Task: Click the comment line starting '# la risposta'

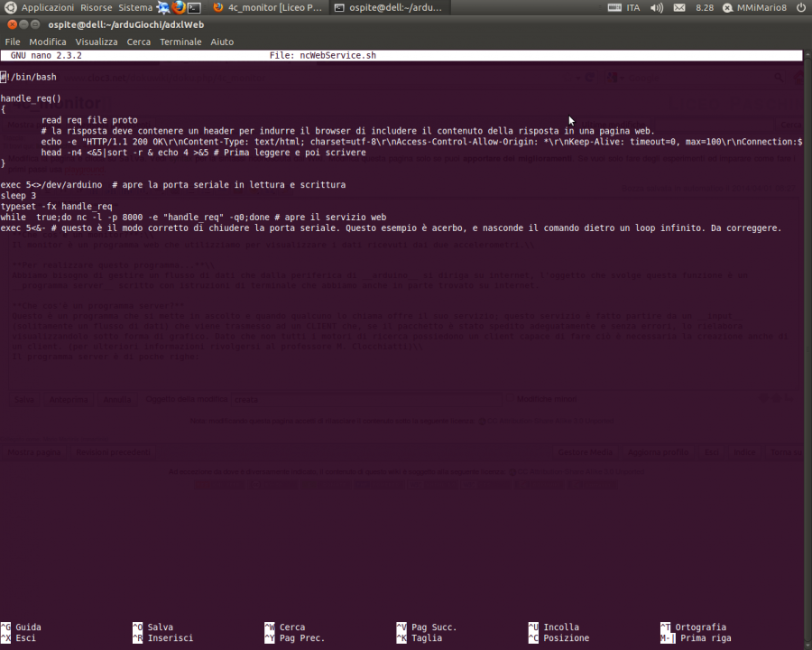Action: pos(348,131)
